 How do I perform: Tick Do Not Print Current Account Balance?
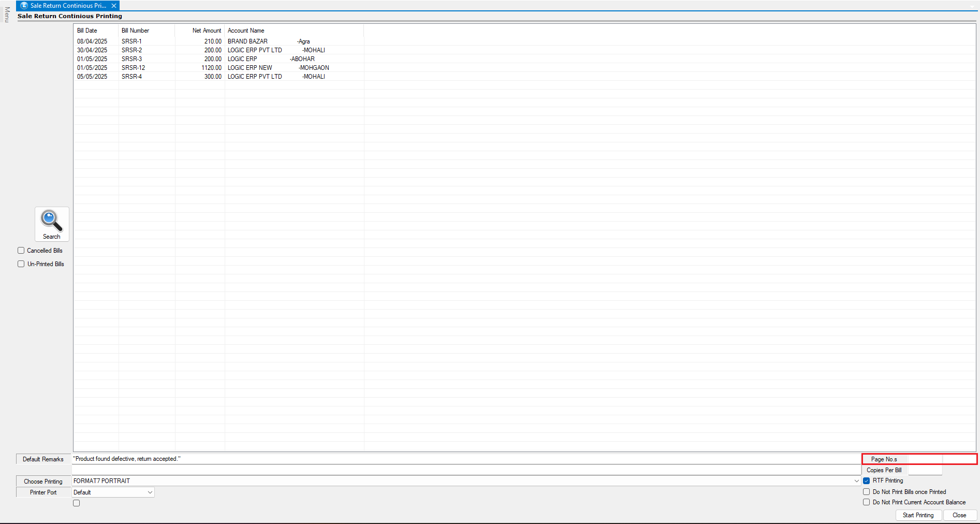coord(866,502)
